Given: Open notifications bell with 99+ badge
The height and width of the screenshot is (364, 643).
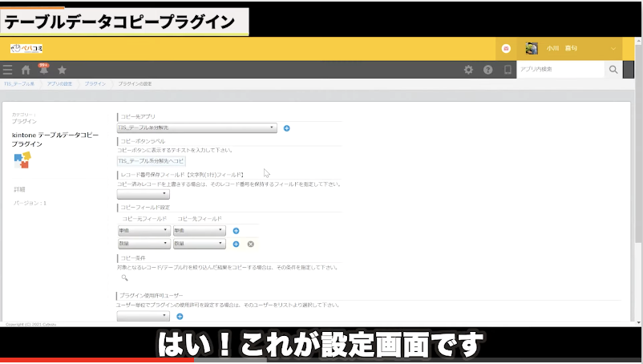Looking at the screenshot, I should pyautogui.click(x=43, y=71).
